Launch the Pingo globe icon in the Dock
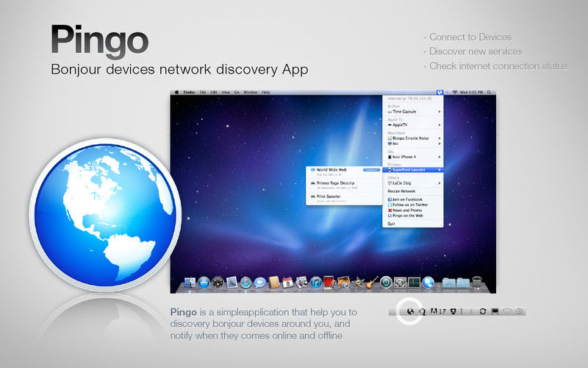 coord(428,282)
